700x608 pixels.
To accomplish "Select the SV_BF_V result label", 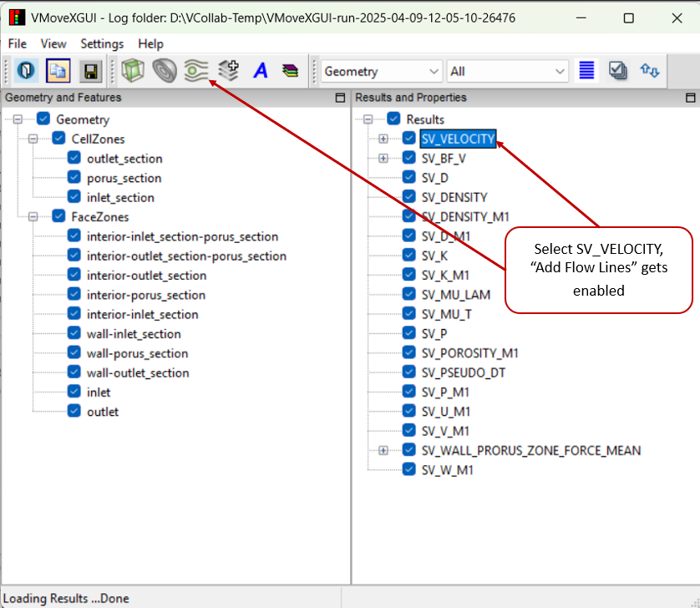I will click(444, 159).
